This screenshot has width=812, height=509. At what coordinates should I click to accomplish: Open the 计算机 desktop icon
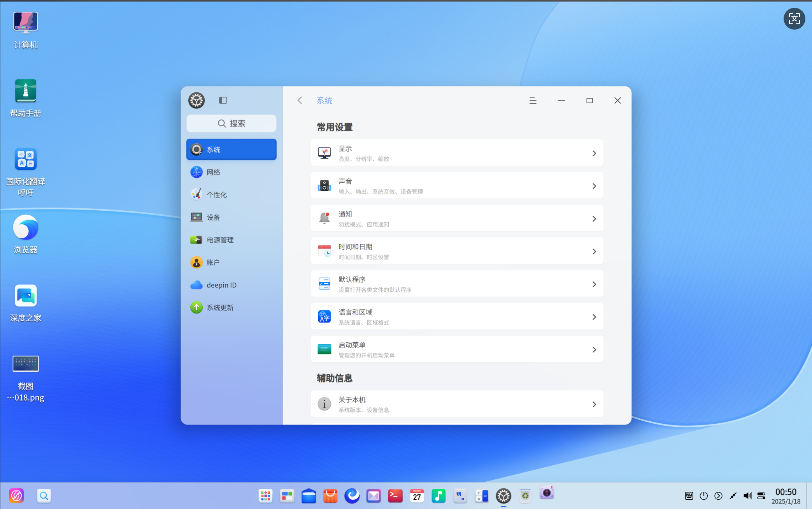pos(26,22)
